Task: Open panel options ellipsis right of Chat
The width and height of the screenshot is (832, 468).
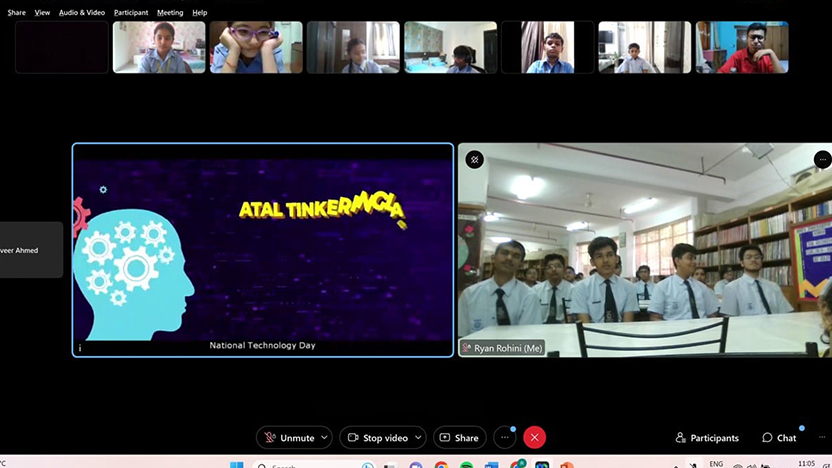Action: click(x=823, y=438)
